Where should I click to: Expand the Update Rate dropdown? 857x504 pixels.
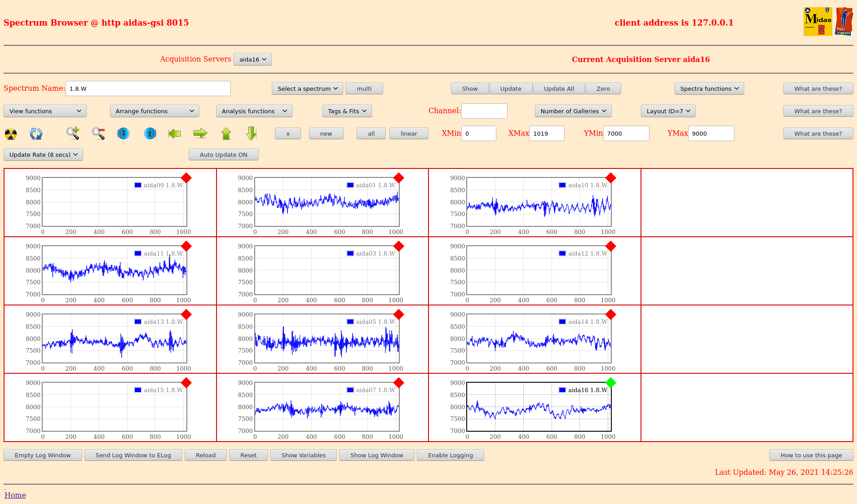[43, 155]
